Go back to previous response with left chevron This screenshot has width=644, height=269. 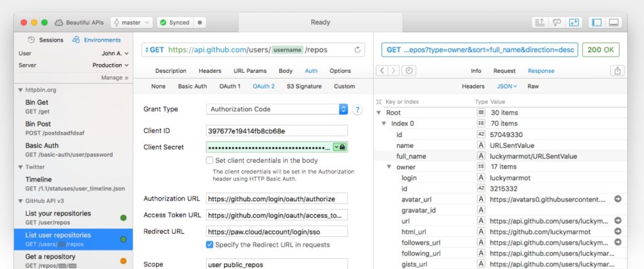(382, 70)
